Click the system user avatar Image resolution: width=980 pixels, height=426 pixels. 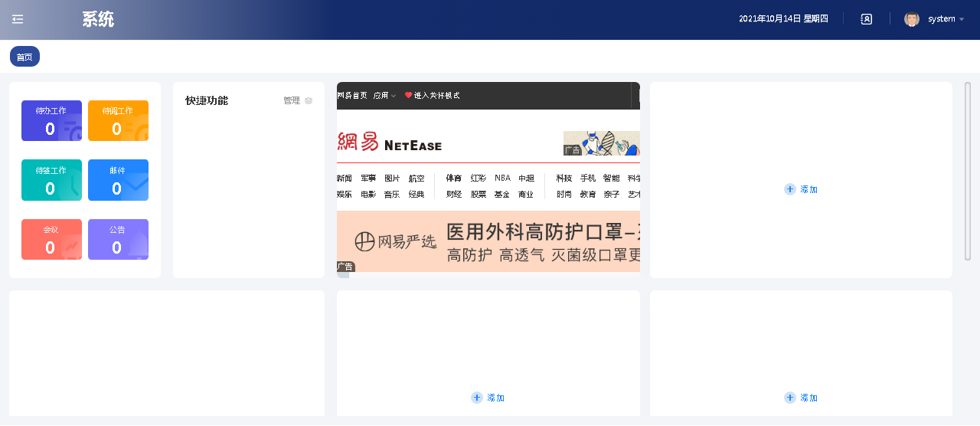tap(911, 19)
